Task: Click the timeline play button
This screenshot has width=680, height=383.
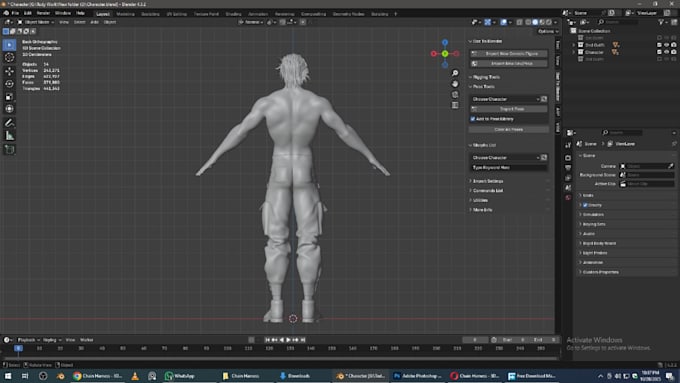Action: pyautogui.click(x=288, y=340)
